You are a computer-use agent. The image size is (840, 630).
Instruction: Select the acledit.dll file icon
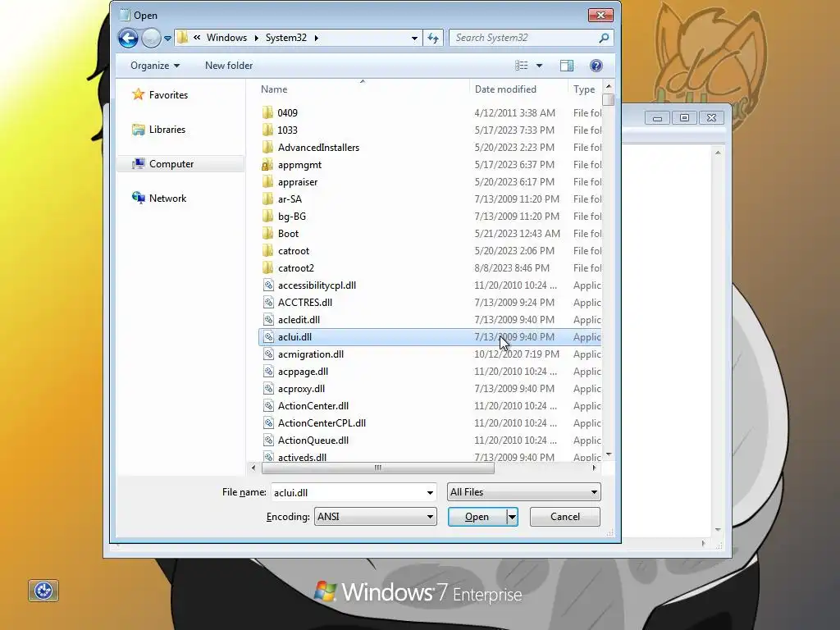point(268,320)
